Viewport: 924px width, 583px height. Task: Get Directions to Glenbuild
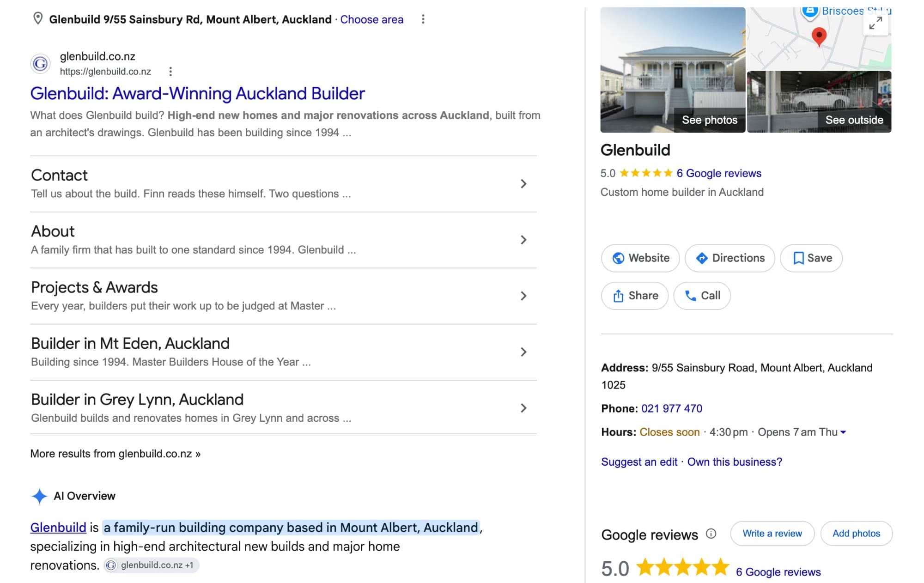point(730,258)
